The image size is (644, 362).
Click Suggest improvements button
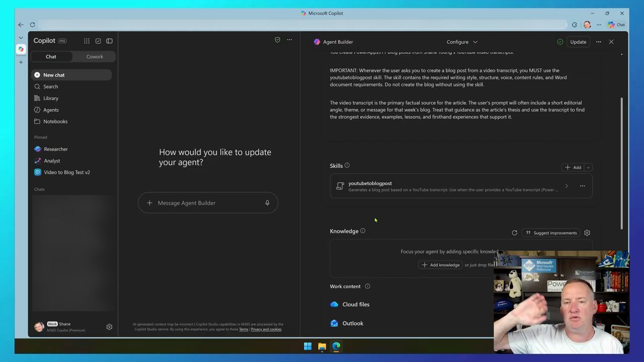click(x=551, y=233)
